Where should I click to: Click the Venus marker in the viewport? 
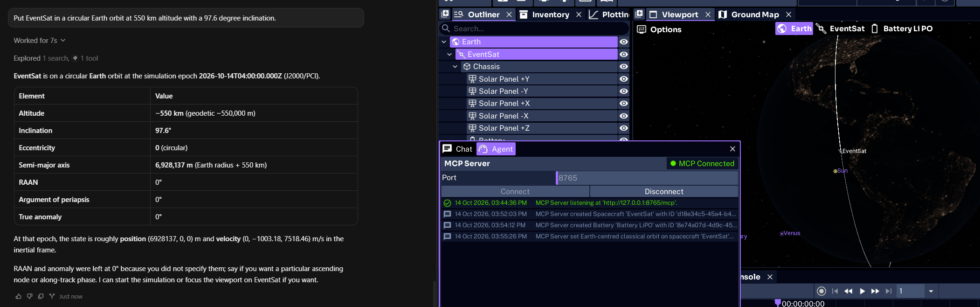point(782,233)
